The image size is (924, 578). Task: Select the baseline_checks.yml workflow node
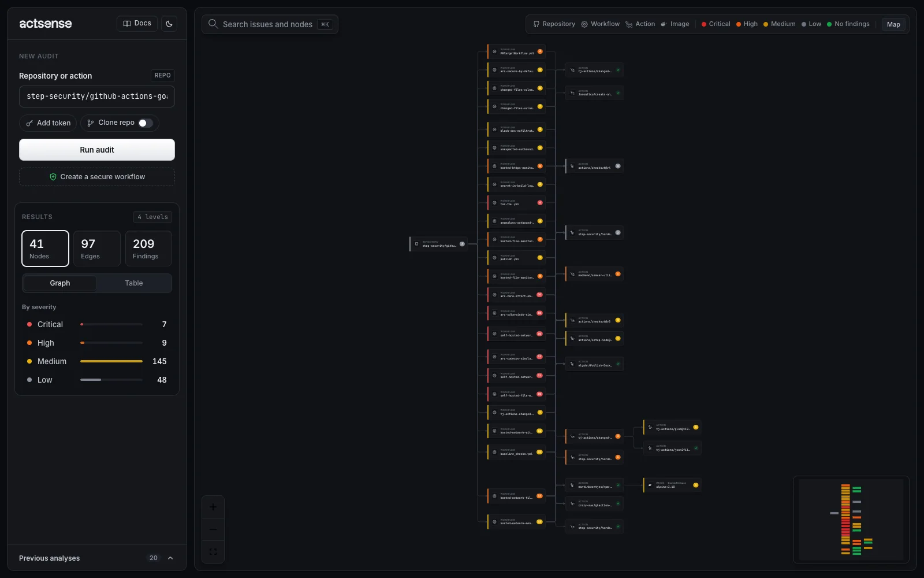coord(516,453)
